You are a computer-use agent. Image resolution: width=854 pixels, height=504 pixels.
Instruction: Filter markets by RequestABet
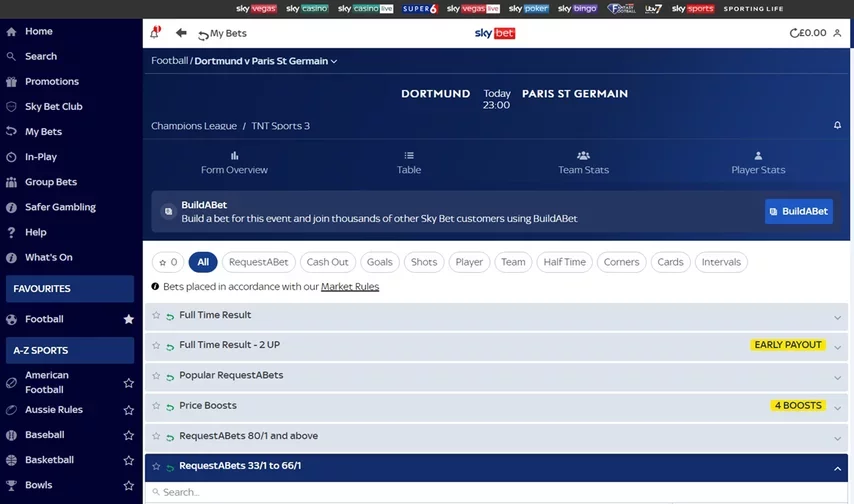[259, 262]
